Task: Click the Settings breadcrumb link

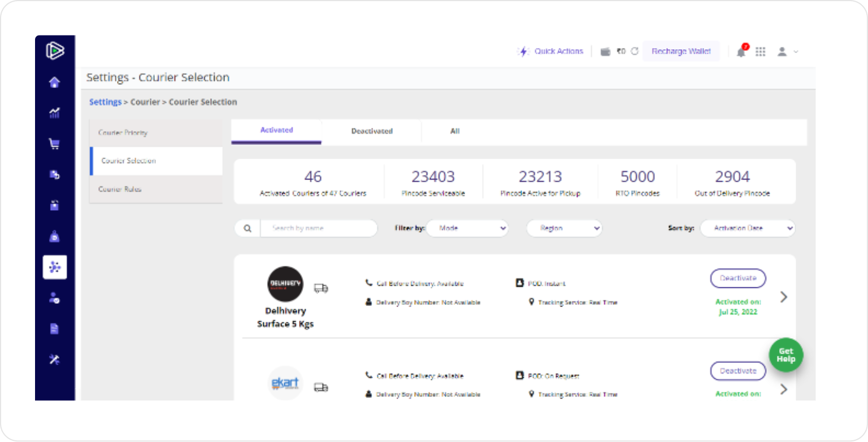Action: [x=105, y=102]
